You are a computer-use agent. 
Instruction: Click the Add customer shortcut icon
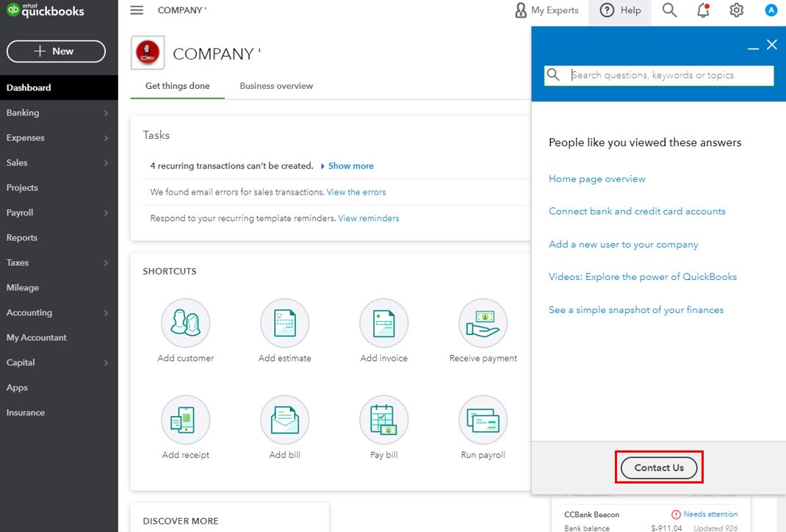click(185, 323)
